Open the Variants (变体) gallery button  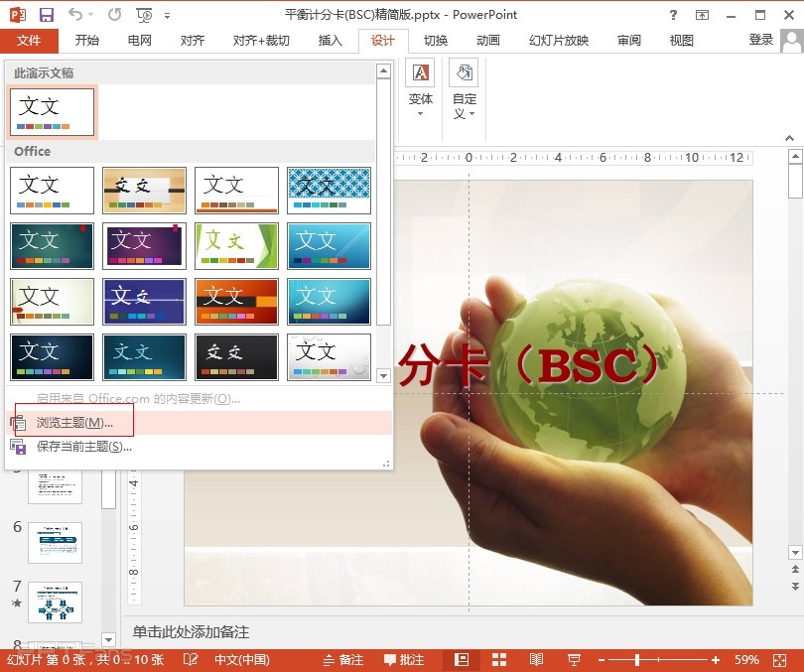[421, 89]
